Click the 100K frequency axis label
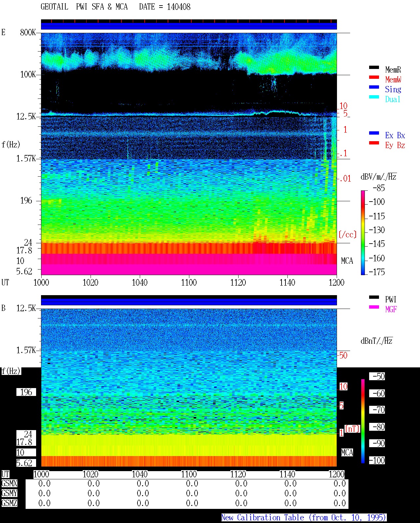Screen dimensions: 420x523 (28, 75)
